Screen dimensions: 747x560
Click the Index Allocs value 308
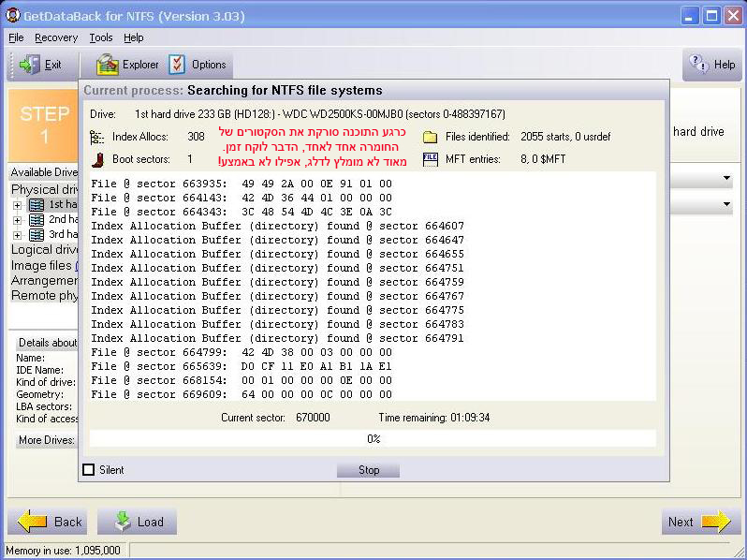click(196, 137)
